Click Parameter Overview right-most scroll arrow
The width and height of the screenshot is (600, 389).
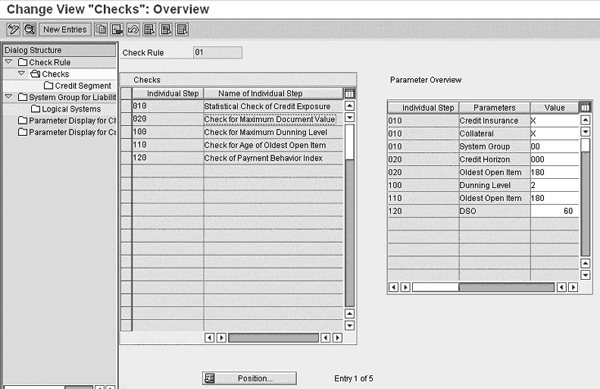(x=573, y=287)
